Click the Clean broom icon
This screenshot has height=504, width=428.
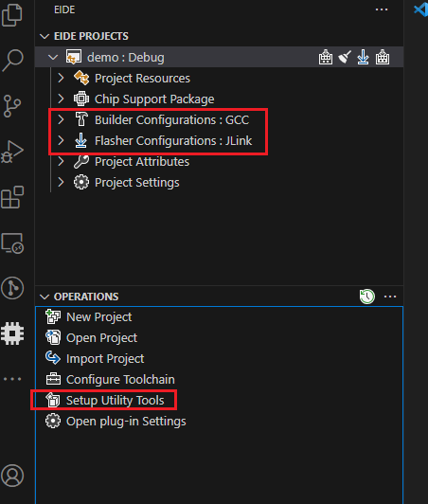(345, 57)
